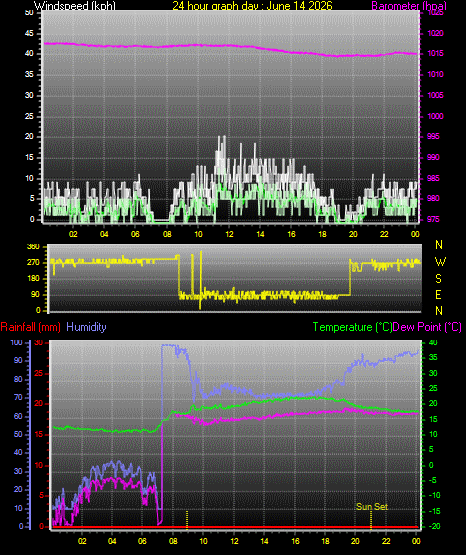This screenshot has height=555, width=466.
Task: Click the 15 value on the windspeed axis
Action: point(30,157)
